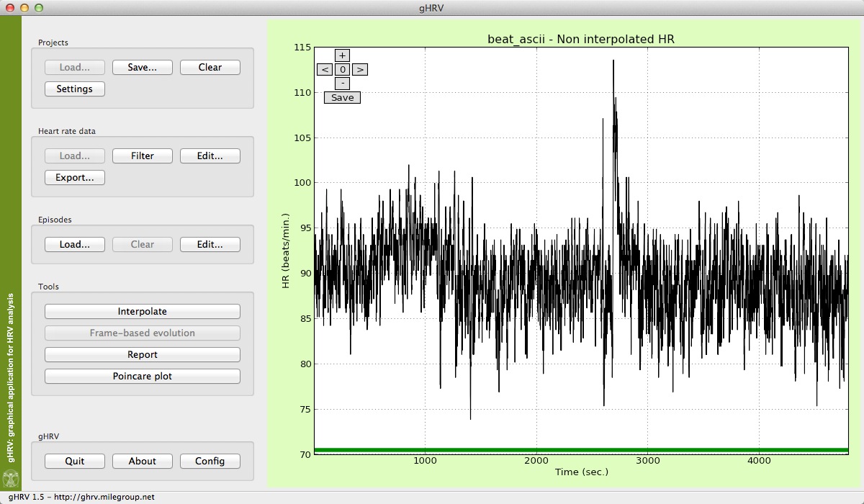864x504 pixels.
Task: Click the plot zoom-in plus button
Action: coord(343,55)
